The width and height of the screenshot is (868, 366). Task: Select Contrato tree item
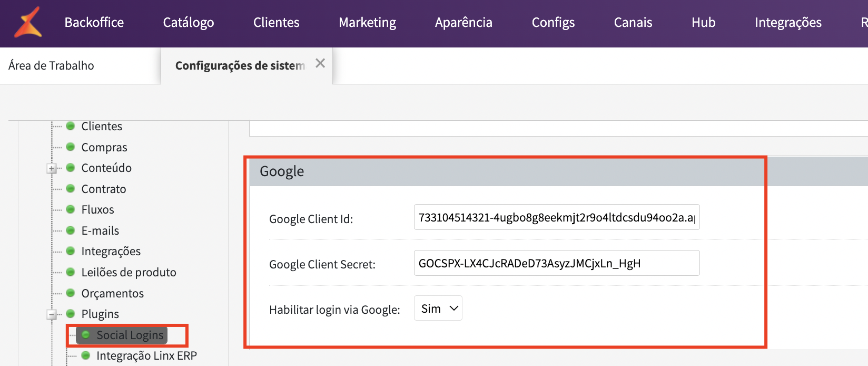[104, 189]
